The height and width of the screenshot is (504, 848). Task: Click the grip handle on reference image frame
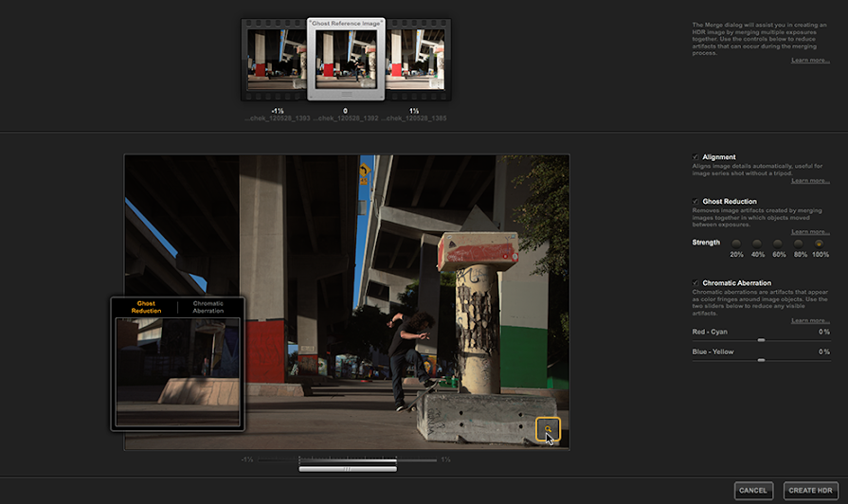(346, 94)
